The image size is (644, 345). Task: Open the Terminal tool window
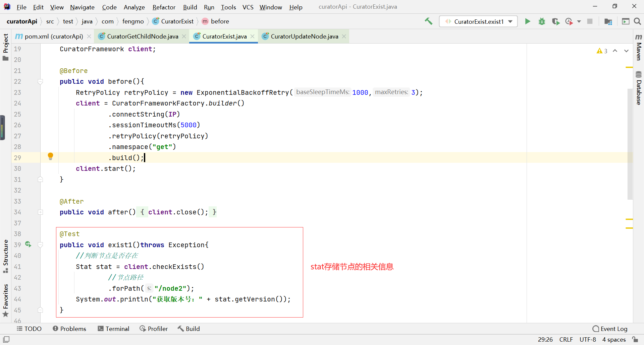coord(113,329)
